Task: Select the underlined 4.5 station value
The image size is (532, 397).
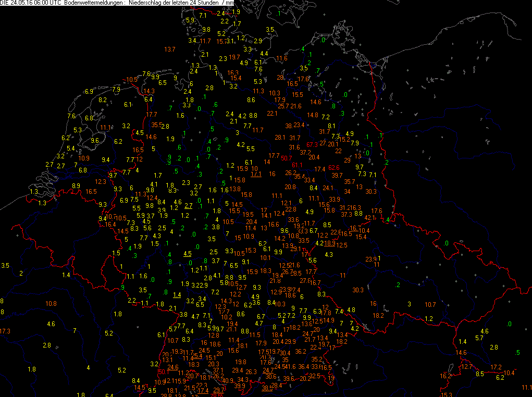Action: pos(188,253)
